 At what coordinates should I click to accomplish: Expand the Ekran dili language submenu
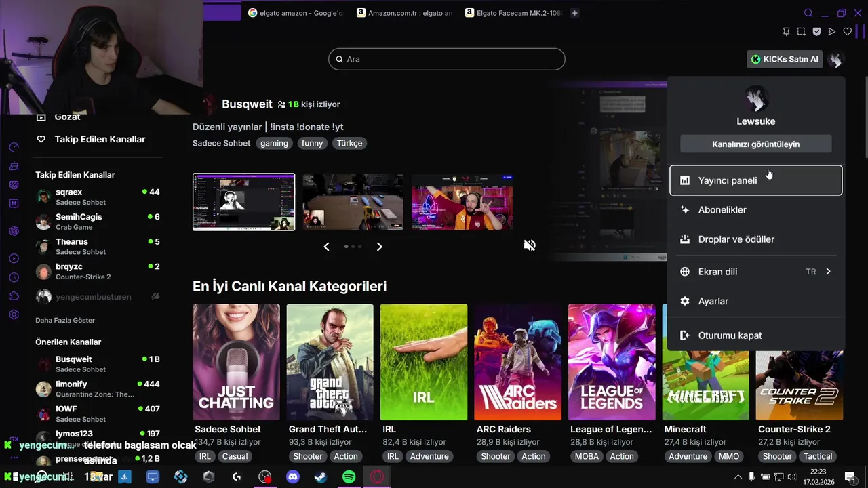pyautogui.click(x=756, y=272)
